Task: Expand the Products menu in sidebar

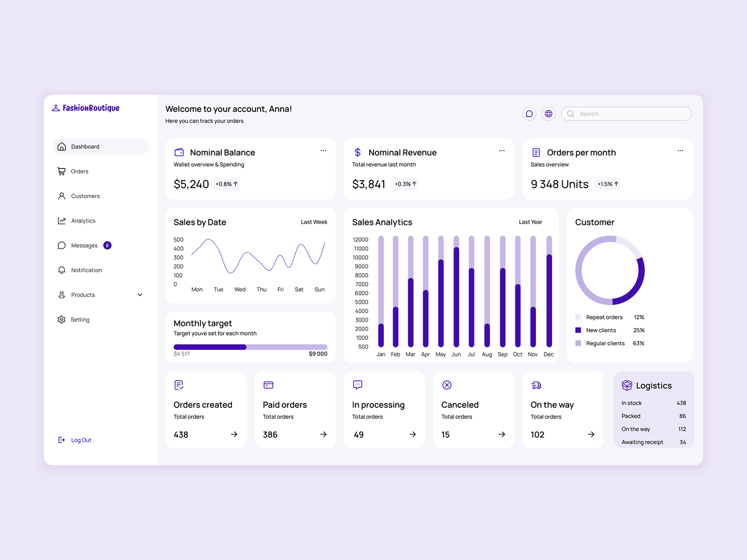Action: (x=140, y=294)
